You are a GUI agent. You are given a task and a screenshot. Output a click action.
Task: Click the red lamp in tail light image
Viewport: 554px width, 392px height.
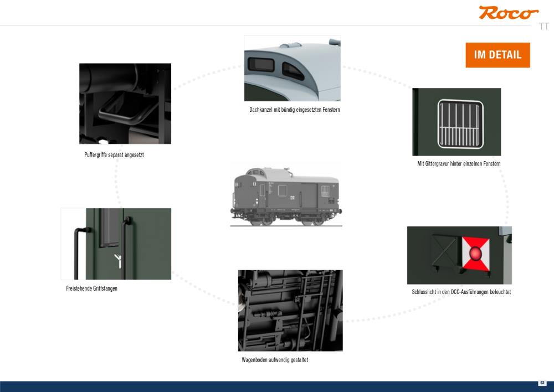click(475, 254)
